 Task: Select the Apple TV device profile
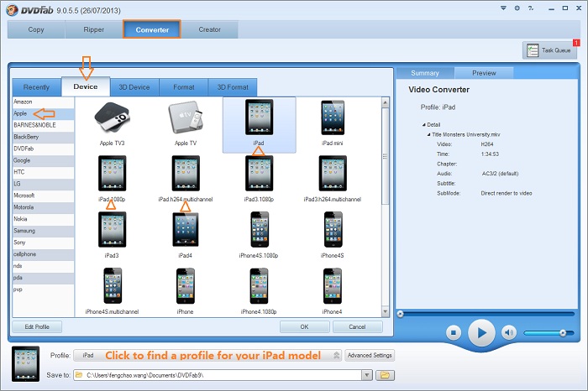pyautogui.click(x=186, y=118)
